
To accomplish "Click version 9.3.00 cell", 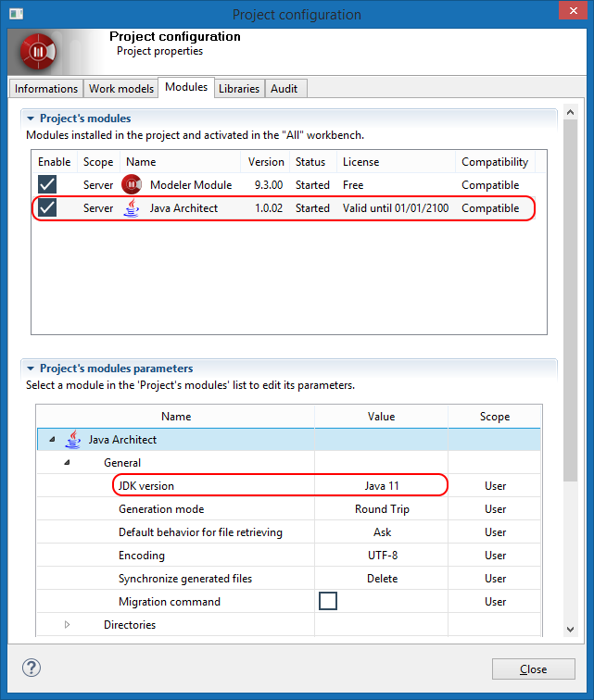I will point(269,185).
